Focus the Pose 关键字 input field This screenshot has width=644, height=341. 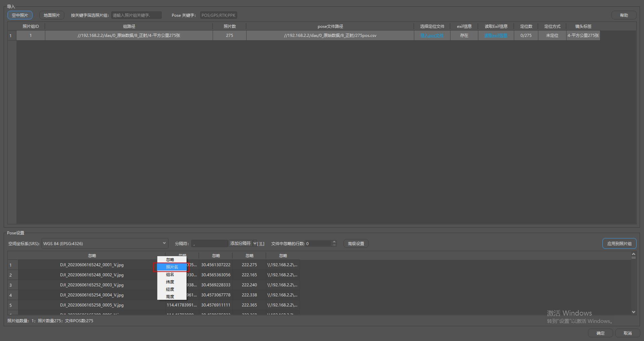click(x=219, y=15)
